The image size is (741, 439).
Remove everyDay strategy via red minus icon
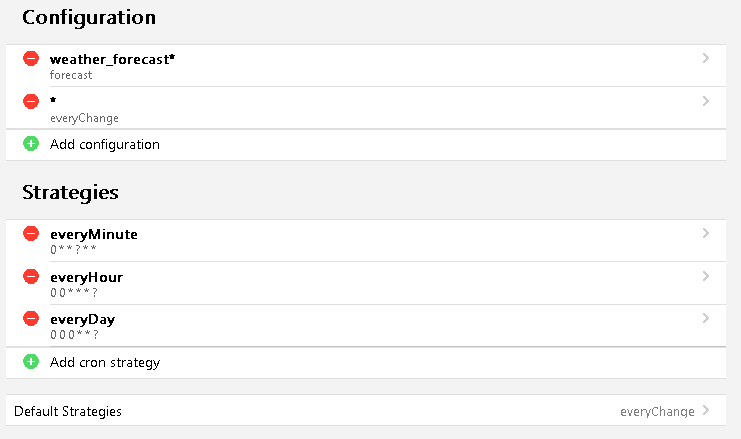tap(31, 319)
